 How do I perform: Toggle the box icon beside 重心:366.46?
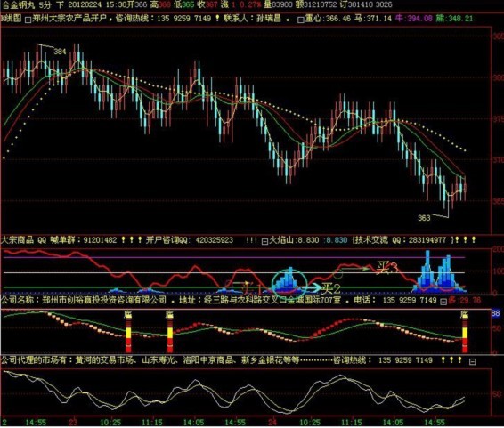301,20
